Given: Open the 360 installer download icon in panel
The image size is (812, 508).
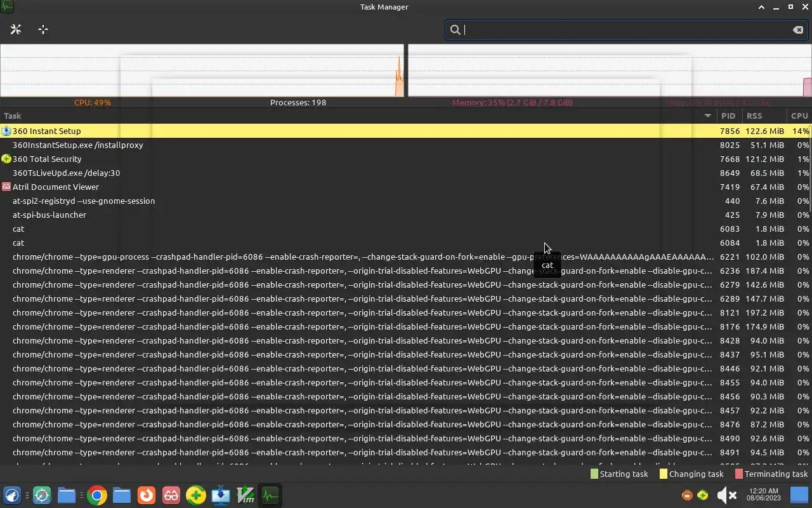Looking at the screenshot, I should [x=221, y=495].
